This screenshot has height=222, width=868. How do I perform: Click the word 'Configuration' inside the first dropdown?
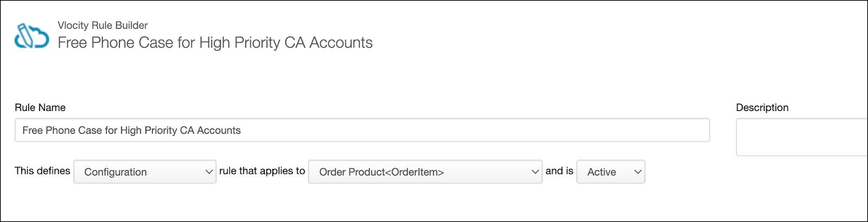(x=116, y=172)
